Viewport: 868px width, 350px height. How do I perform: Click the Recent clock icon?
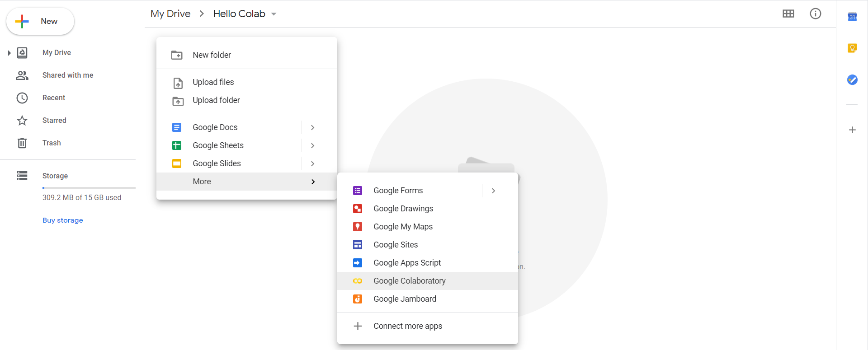[22, 98]
